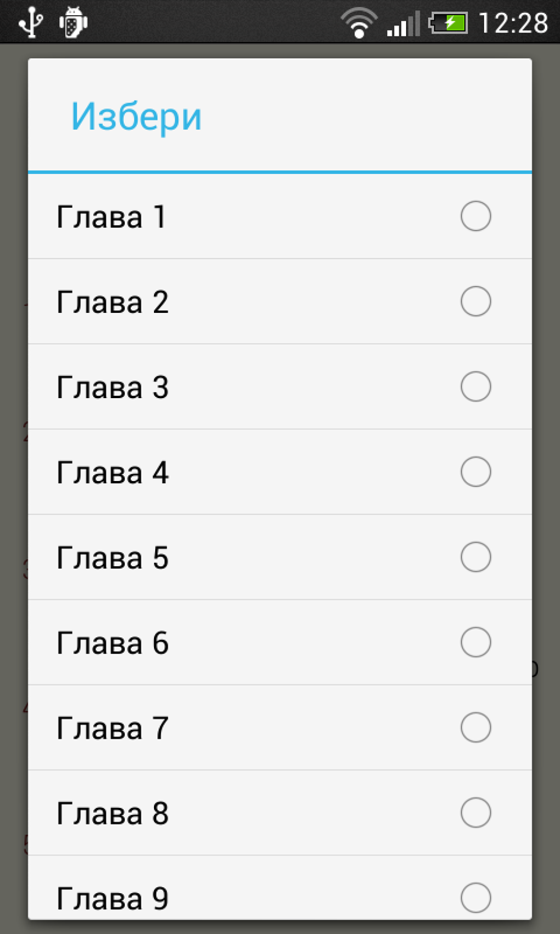The width and height of the screenshot is (560, 934).
Task: Pick the Глава 1 text label
Action: (111, 217)
